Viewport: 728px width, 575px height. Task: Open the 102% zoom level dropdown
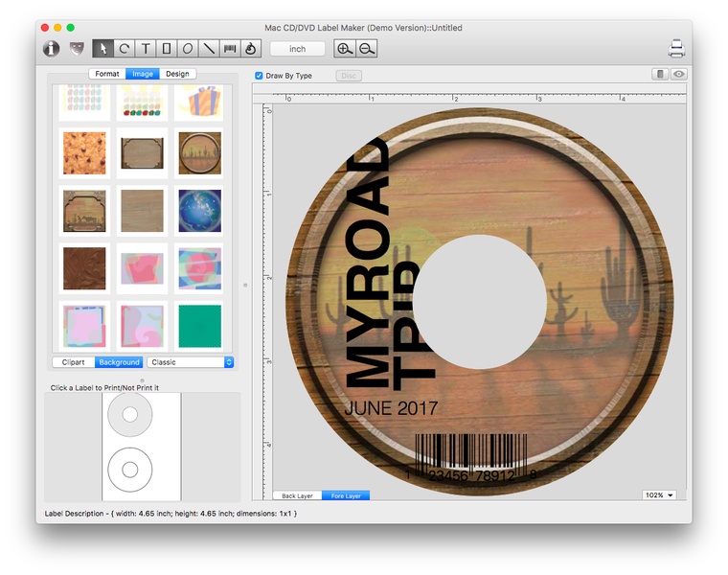pos(659,494)
